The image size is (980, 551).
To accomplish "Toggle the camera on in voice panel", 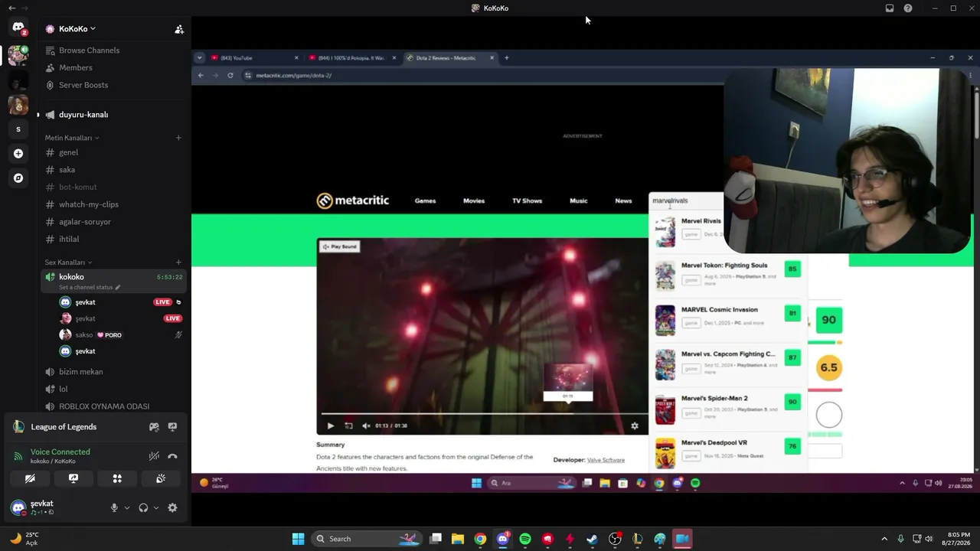I will 30,478.
